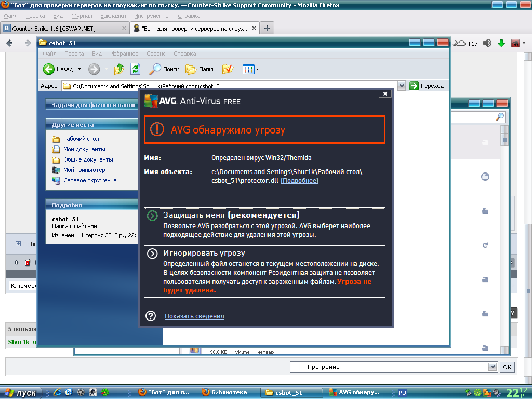Open Firefox downloads green arrow
The height and width of the screenshot is (399, 532).
[501, 43]
